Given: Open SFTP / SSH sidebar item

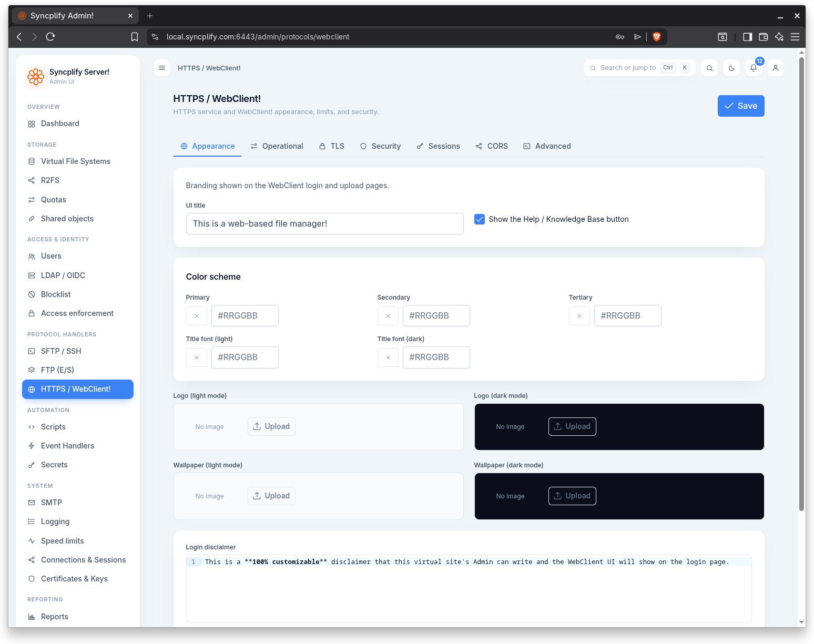Looking at the screenshot, I should click(78, 351).
